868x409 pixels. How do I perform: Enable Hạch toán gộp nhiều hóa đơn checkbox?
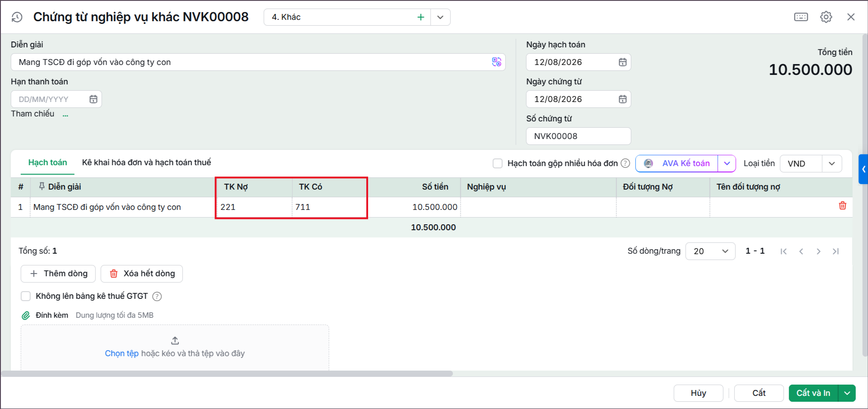click(x=498, y=163)
